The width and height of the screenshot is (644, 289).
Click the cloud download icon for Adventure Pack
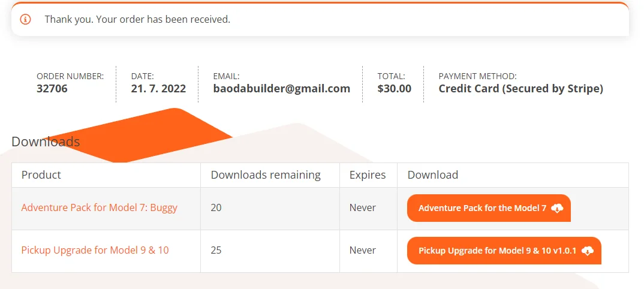[x=557, y=208]
